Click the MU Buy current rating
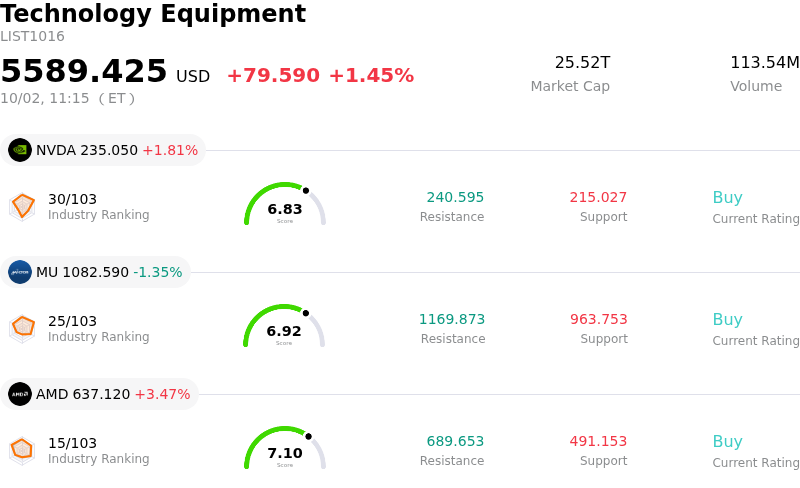This screenshot has height=488, width=800. (728, 320)
